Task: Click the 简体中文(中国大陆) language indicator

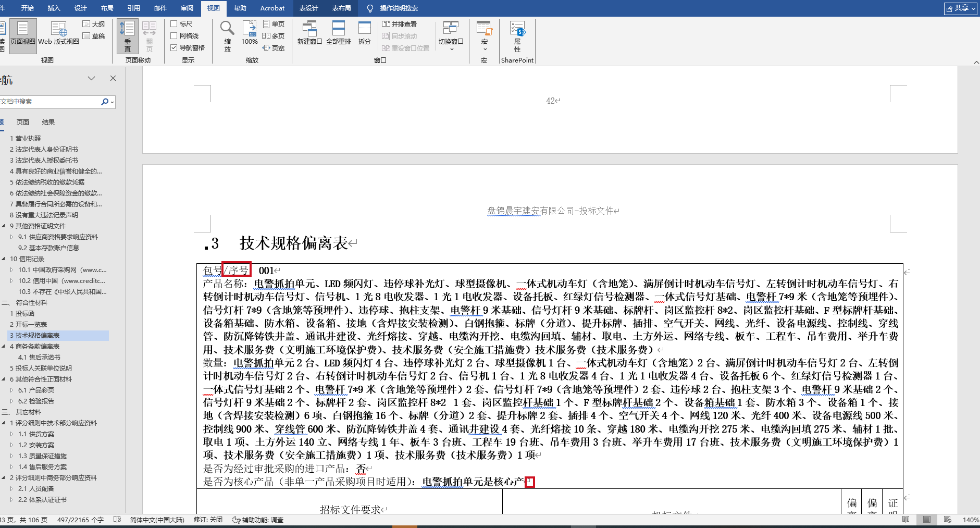Action: (157, 520)
